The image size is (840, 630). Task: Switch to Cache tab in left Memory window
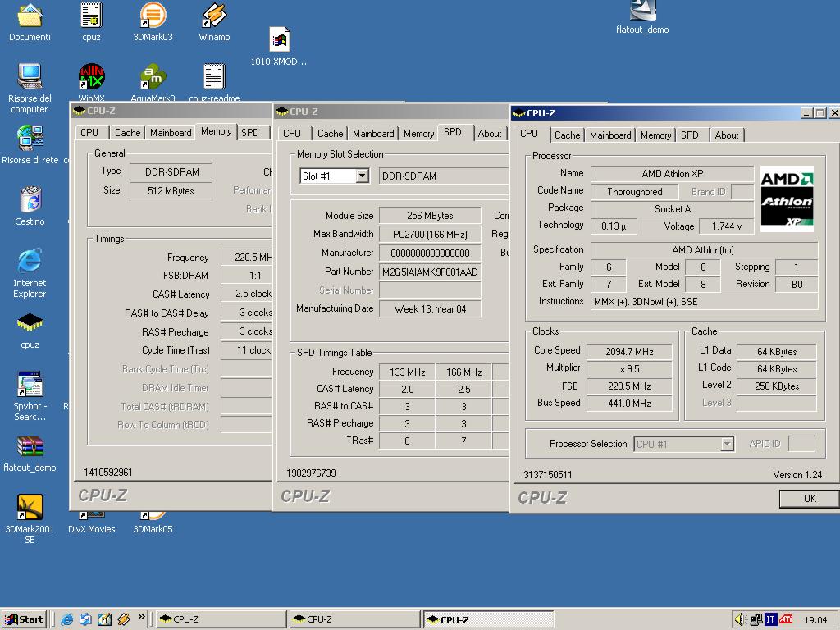[127, 132]
